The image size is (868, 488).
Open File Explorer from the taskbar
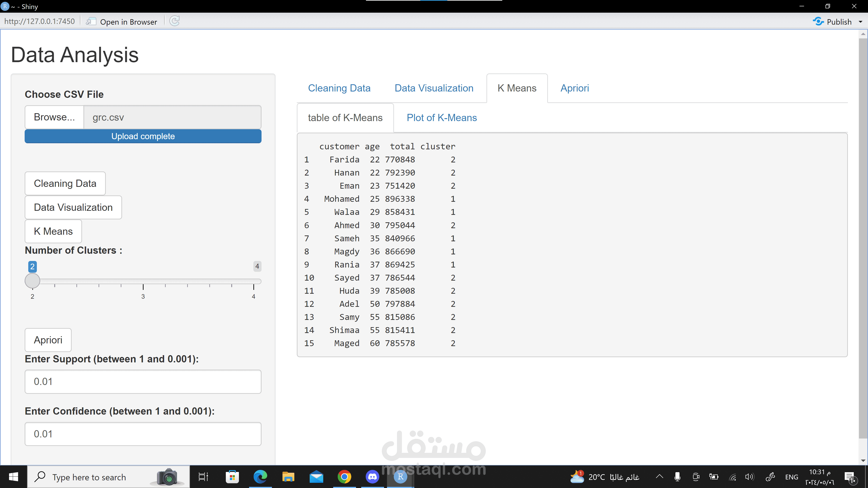pos(288,477)
